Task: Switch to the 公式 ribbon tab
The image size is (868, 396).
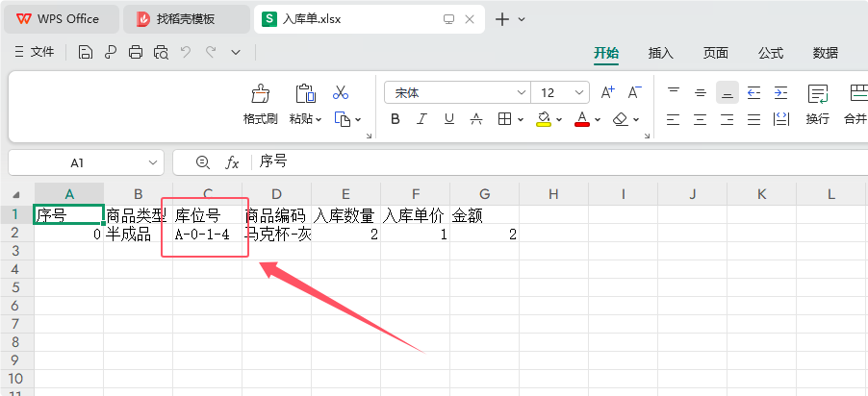Action: [x=771, y=53]
